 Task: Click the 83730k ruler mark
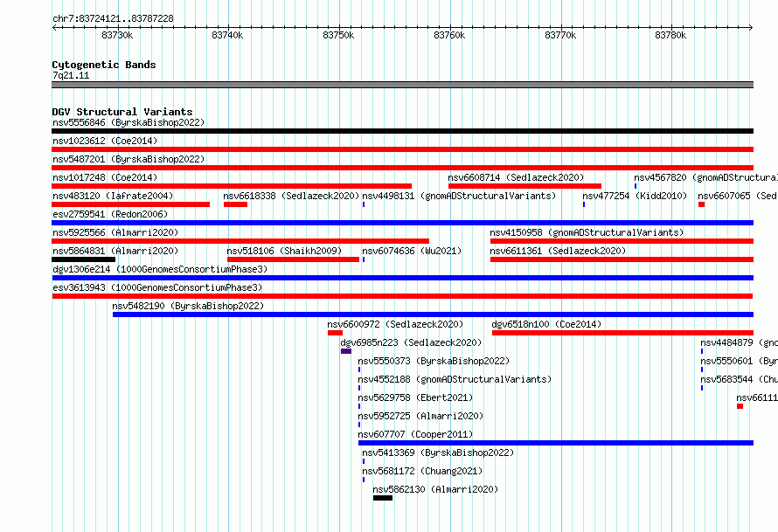(117, 35)
